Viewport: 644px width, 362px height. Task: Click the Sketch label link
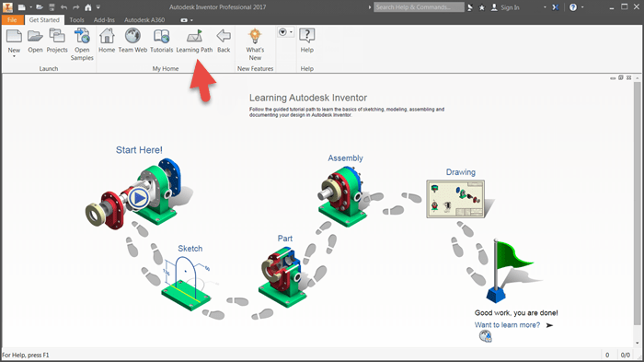click(190, 249)
